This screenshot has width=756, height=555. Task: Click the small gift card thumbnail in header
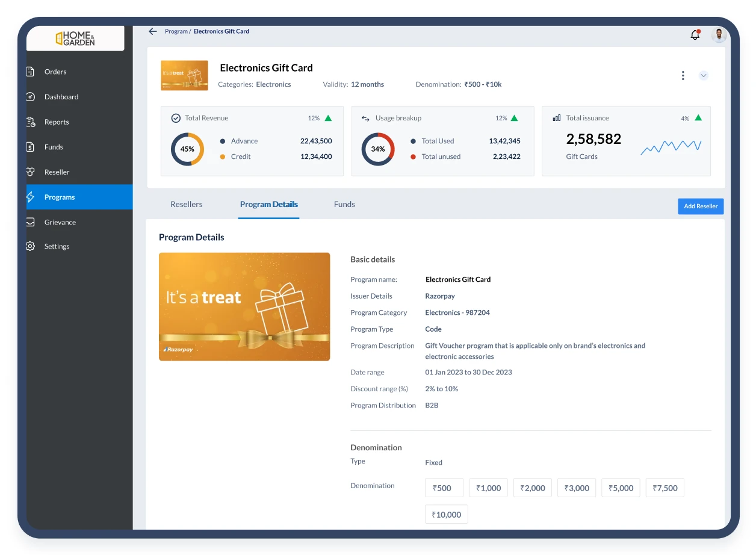click(x=184, y=75)
